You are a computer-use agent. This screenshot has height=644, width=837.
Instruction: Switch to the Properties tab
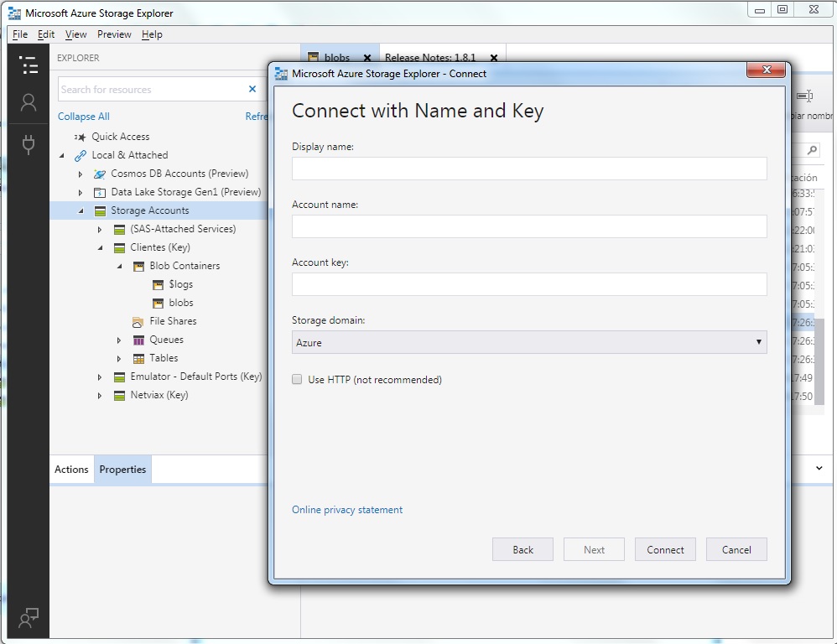point(122,469)
